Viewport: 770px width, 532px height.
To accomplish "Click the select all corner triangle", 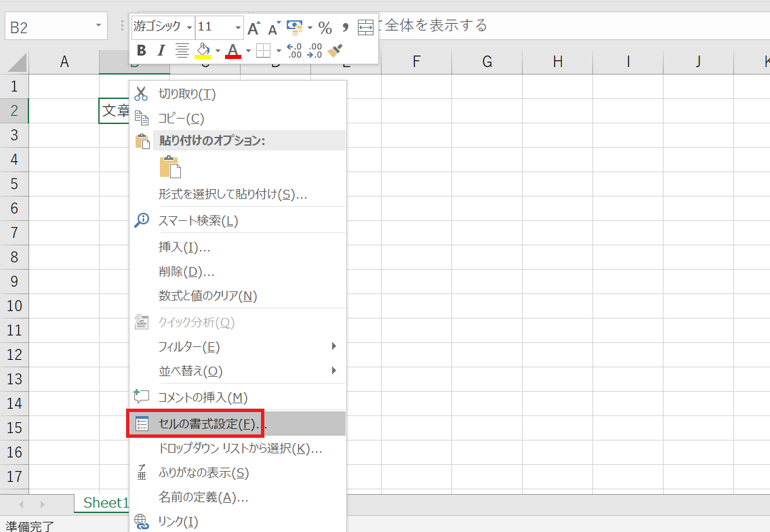I will click(x=18, y=63).
